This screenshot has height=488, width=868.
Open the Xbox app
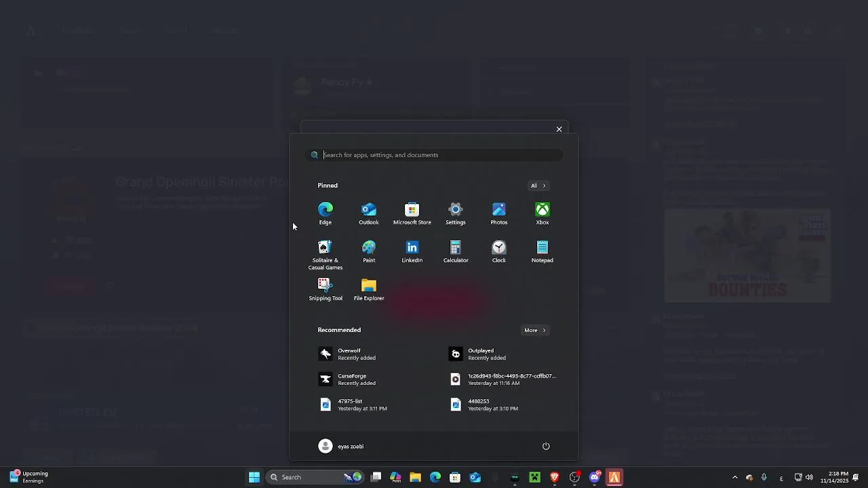click(x=542, y=213)
